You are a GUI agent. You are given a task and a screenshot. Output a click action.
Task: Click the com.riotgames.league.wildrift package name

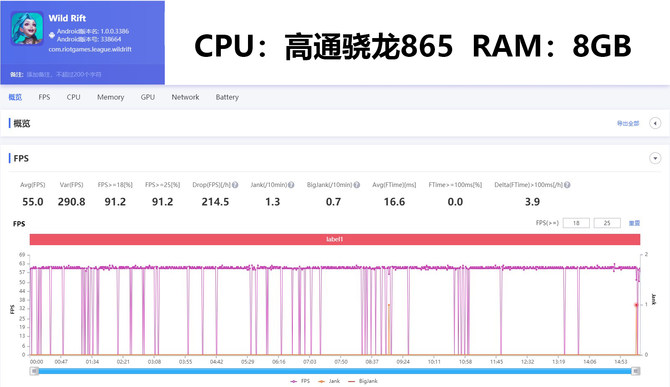pyautogui.click(x=90, y=49)
